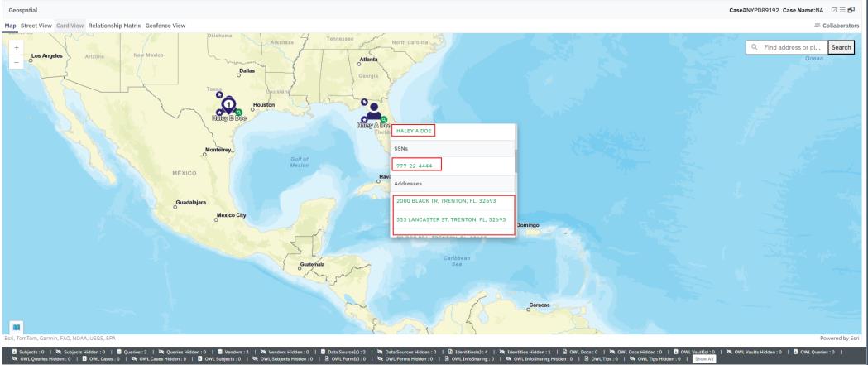
Task: Click green search badge near Haley B Doe
Action: (238, 111)
